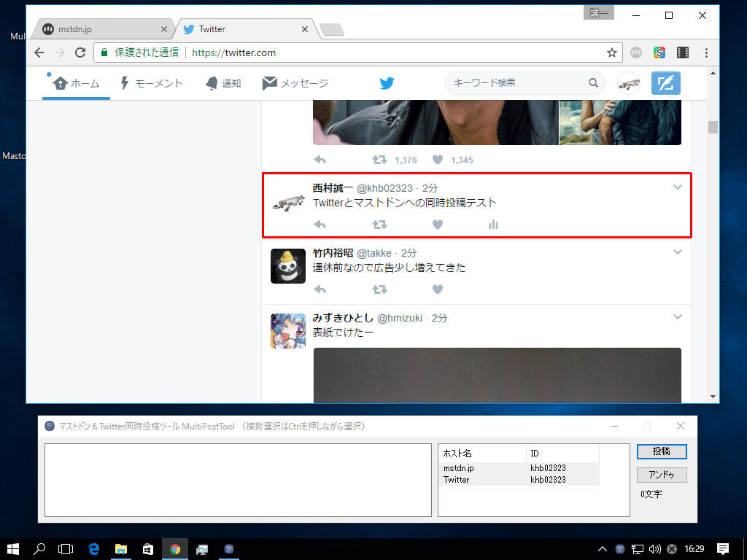Open taskbar search magnifier

pos(39,549)
